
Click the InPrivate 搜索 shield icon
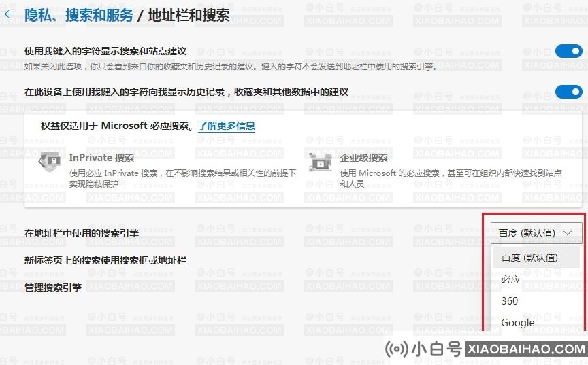pos(49,162)
